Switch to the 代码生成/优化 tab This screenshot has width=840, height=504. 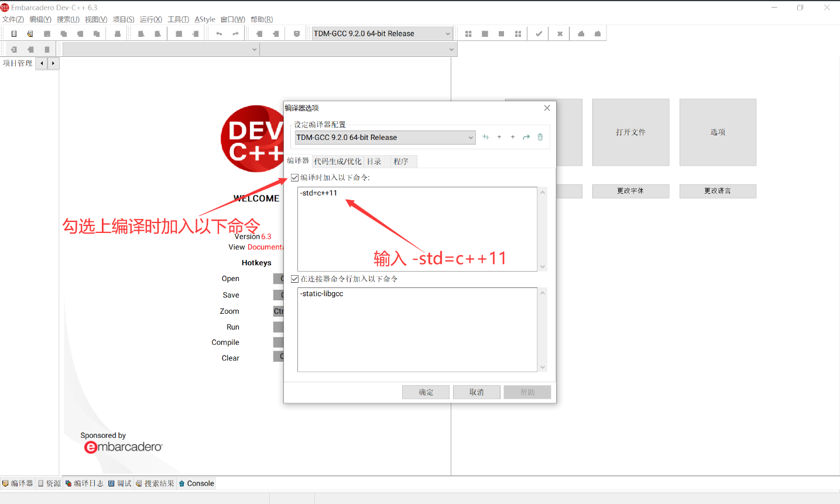point(337,162)
